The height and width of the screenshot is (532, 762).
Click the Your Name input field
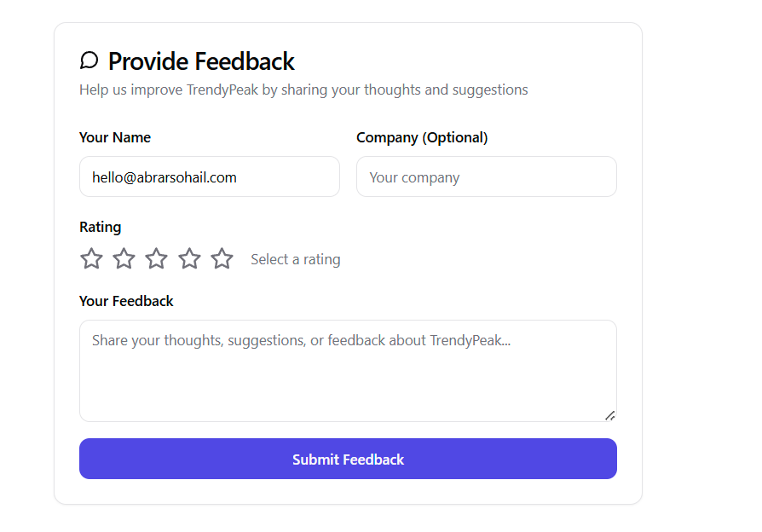(x=210, y=176)
